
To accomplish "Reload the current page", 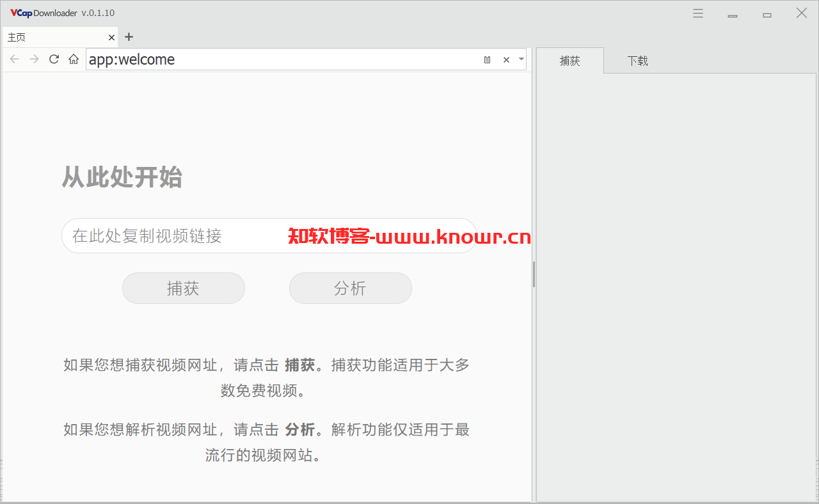I will pyautogui.click(x=54, y=59).
